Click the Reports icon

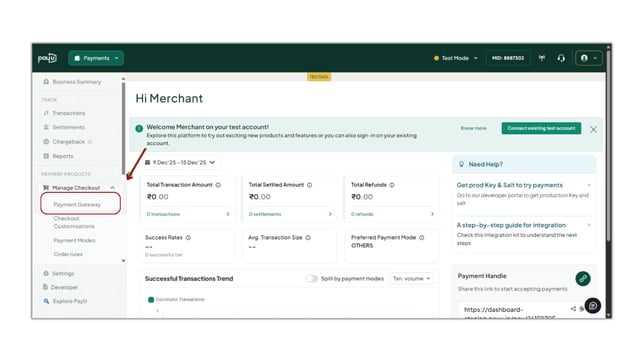tap(46, 156)
